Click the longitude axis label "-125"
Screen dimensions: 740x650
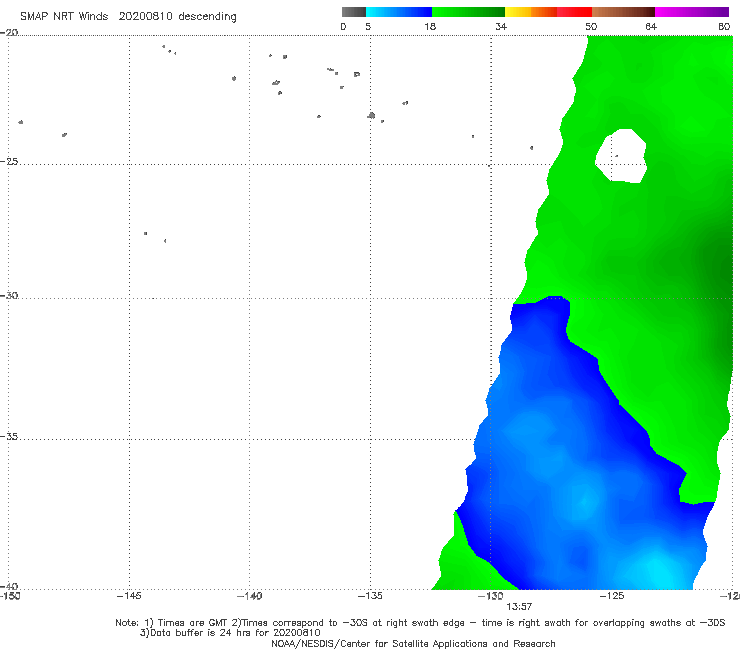(612, 596)
